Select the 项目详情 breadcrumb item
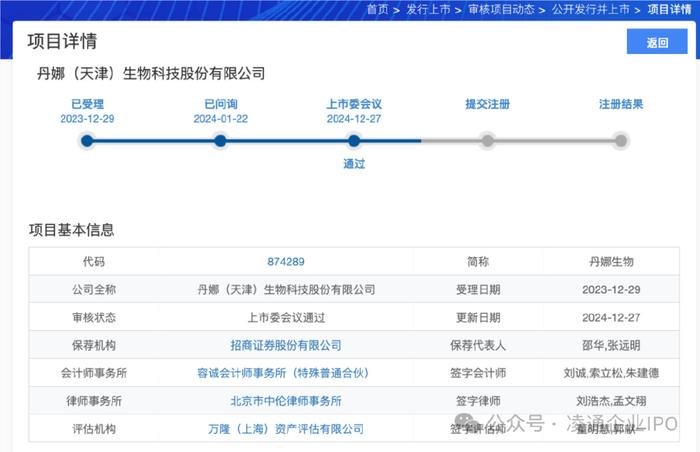700x452 pixels. tap(669, 9)
